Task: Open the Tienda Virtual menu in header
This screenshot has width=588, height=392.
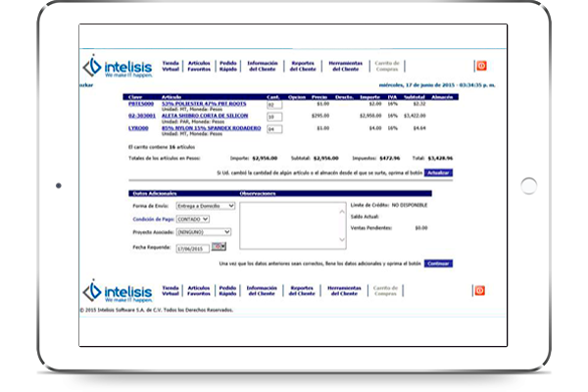Action: click(x=171, y=67)
